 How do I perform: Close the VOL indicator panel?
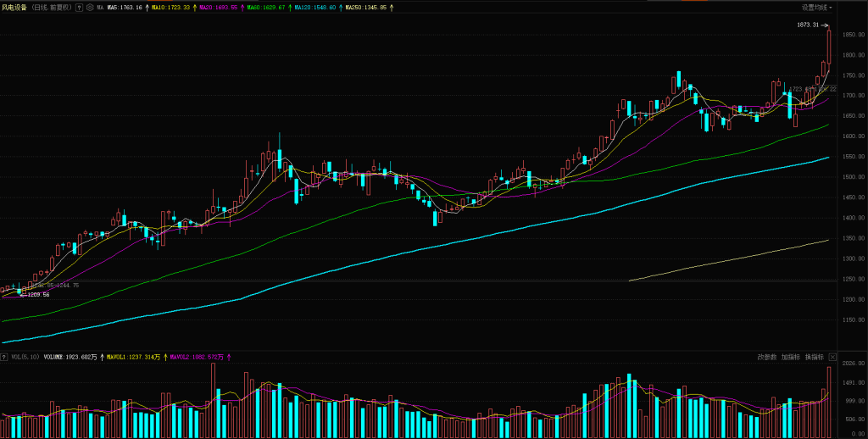[832, 357]
